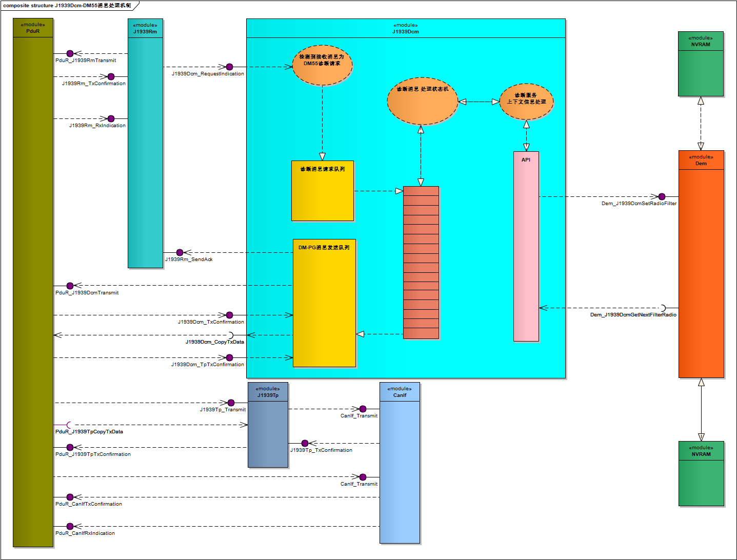This screenshot has width=737, height=560.
Task: Click the Dem_J1939DcmSetRadioFilter label text
Action: (x=639, y=204)
